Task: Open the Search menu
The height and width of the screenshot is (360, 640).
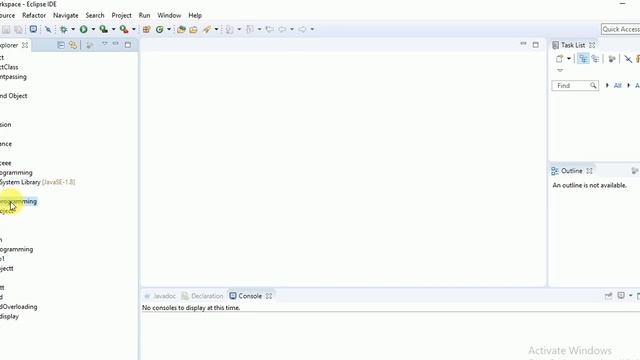Action: coord(95,16)
